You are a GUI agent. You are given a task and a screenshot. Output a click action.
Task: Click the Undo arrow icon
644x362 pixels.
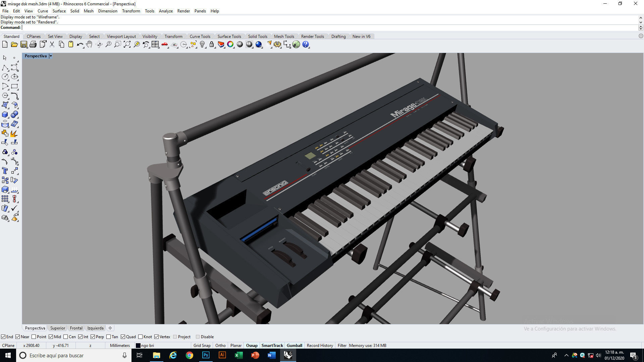(x=80, y=44)
